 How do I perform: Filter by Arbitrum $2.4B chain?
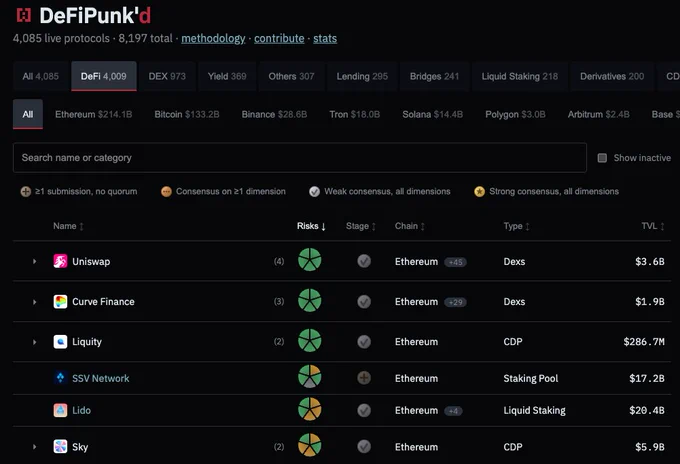coord(598,114)
